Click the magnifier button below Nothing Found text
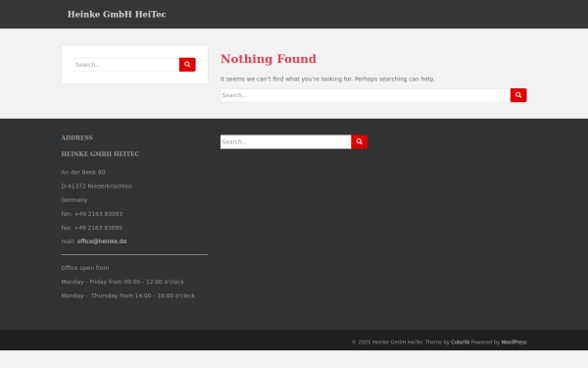 [518, 95]
